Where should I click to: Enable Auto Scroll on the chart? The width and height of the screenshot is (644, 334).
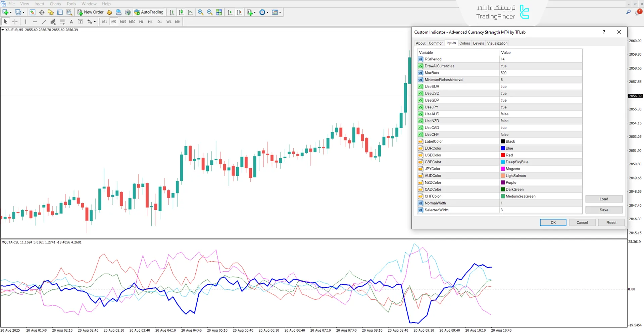(230, 12)
